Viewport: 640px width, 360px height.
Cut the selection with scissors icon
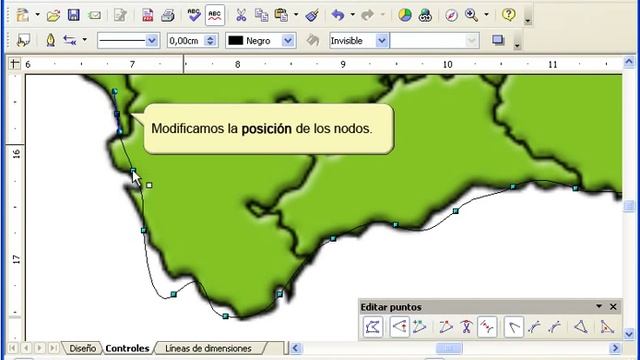point(241,16)
